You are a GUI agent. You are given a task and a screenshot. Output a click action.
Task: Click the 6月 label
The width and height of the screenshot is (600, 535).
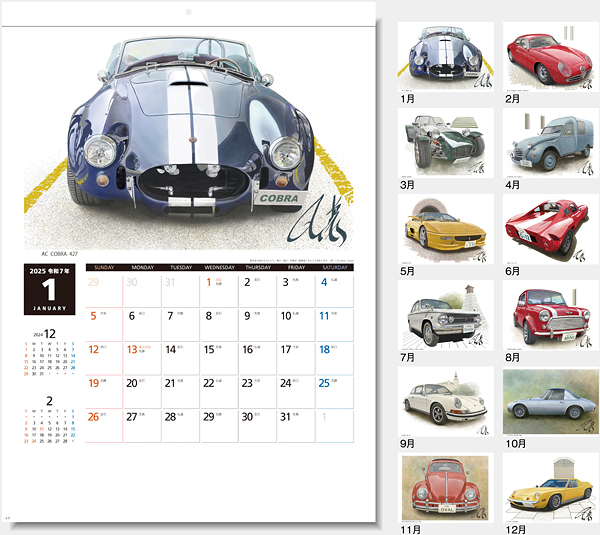[x=512, y=271]
